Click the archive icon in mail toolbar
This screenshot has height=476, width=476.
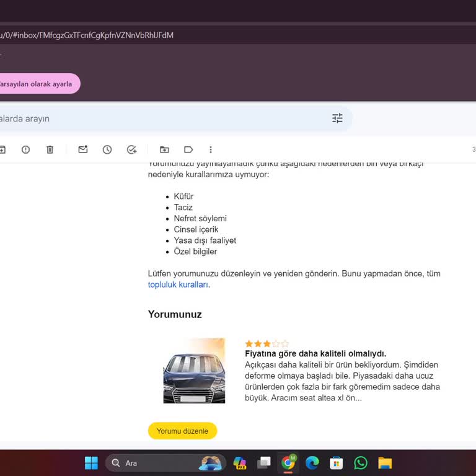coord(2,149)
